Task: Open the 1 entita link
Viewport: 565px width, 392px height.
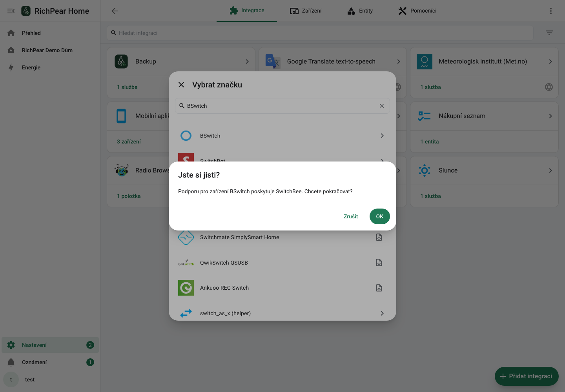Action: point(430,142)
